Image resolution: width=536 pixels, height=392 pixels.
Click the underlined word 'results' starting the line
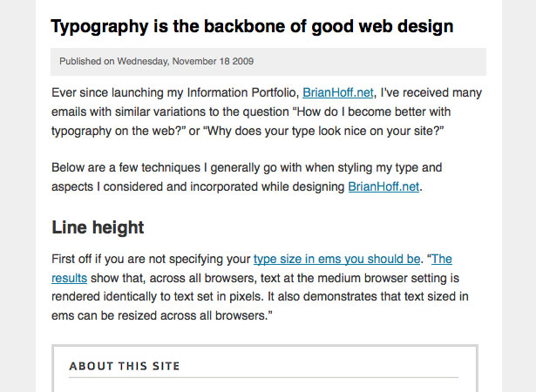(x=69, y=278)
